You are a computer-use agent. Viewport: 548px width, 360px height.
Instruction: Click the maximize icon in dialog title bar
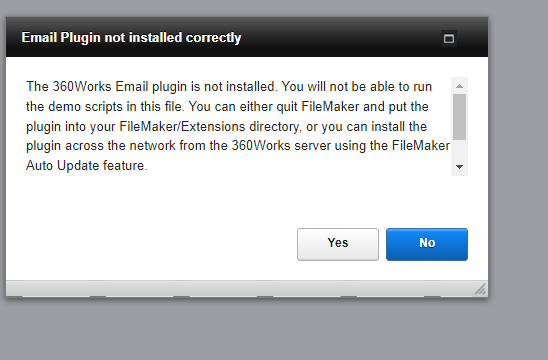449,38
